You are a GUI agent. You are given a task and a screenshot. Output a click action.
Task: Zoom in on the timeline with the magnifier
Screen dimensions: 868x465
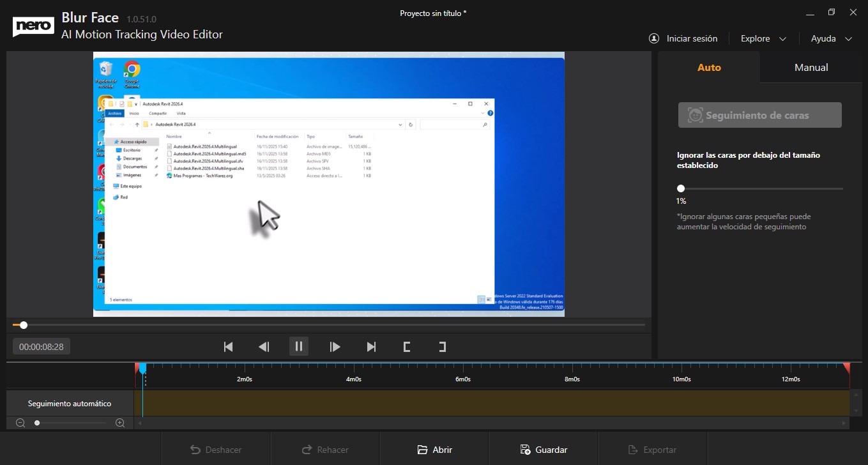(120, 422)
